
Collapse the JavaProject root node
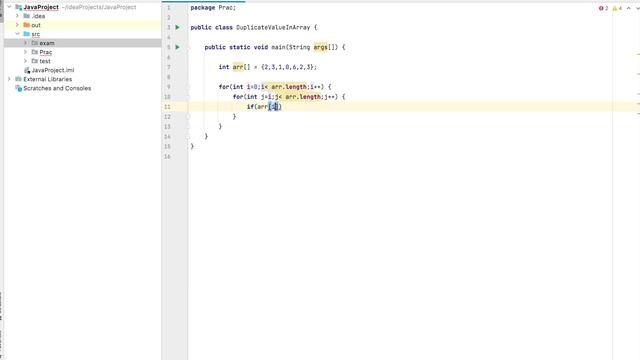[9, 7]
